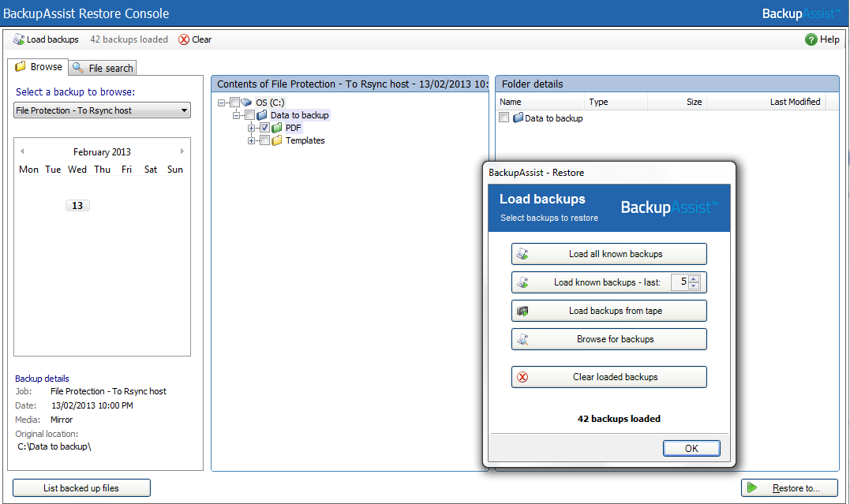Select the OS (C:) label in tree
The height and width of the screenshot is (504, 850).
tap(270, 103)
